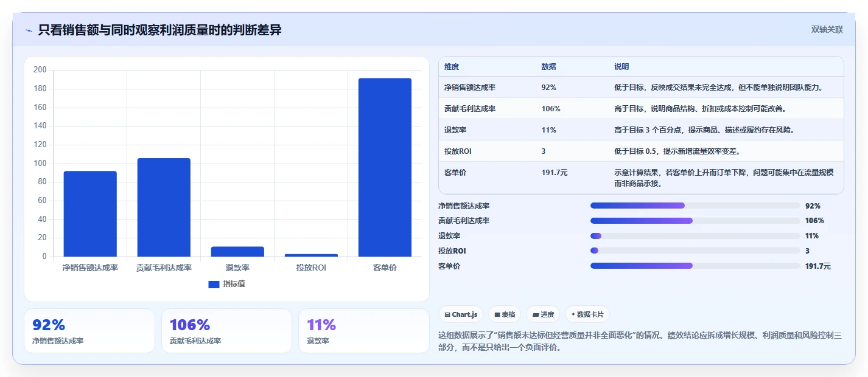Screen dimensions: 868x377
Task: Select the 进度 chip
Action: 543,314
